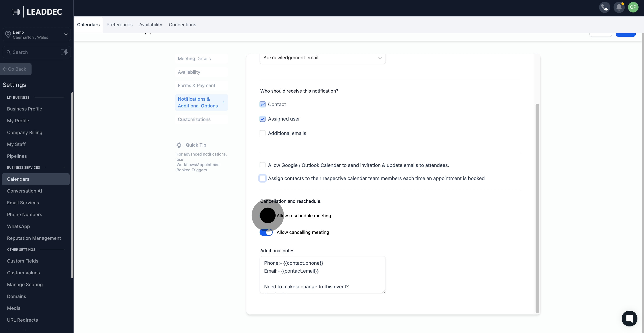This screenshot has height=333, width=644.
Task: Open Custom Values settings
Action: (x=23, y=273)
